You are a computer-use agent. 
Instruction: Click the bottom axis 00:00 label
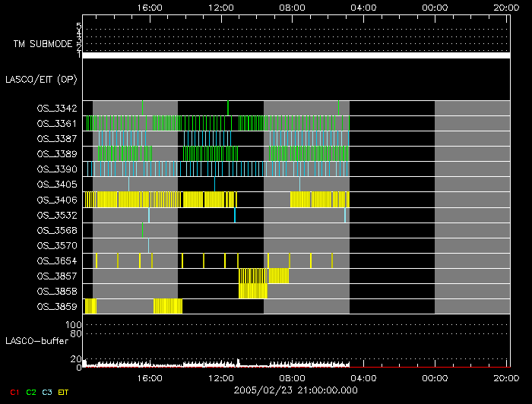point(435,378)
